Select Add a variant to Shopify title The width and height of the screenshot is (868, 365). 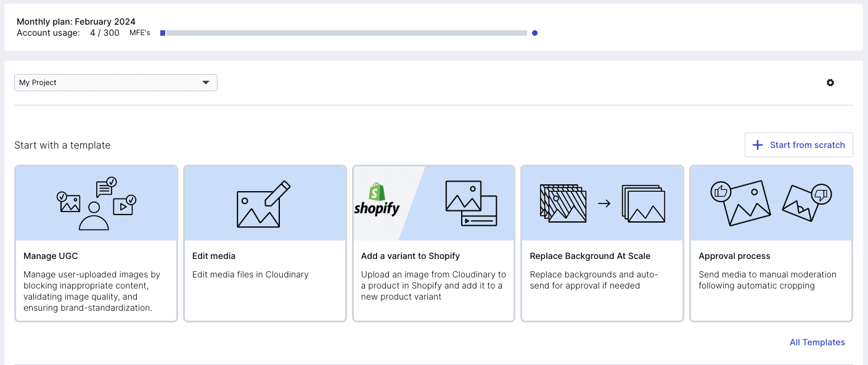410,256
